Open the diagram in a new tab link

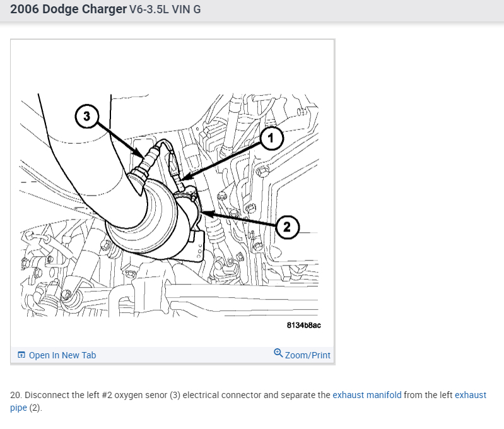[x=62, y=355]
